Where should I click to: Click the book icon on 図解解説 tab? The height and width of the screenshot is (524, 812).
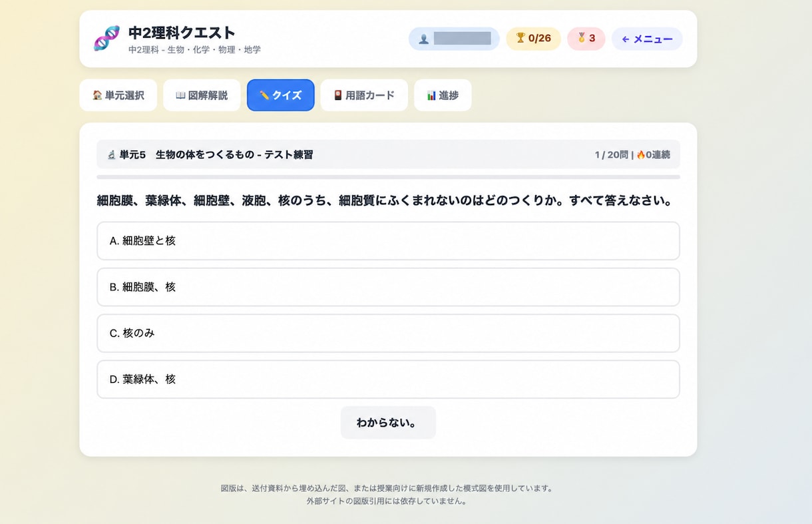tap(180, 95)
